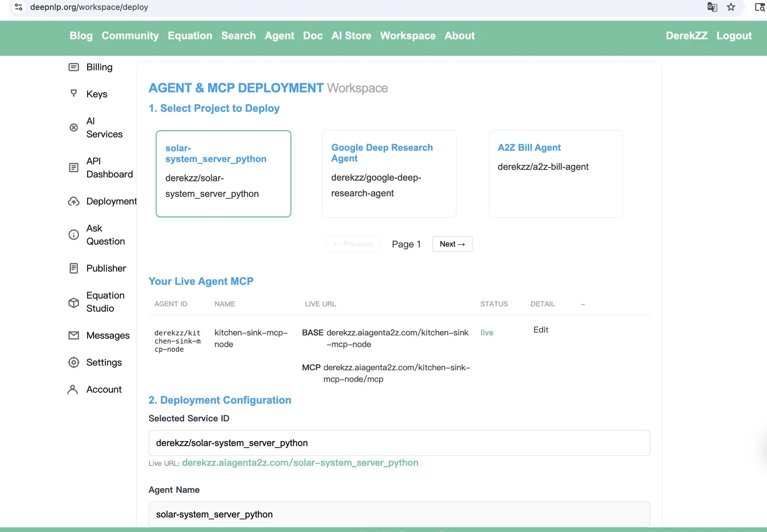Click the Publisher document icon

click(73, 268)
